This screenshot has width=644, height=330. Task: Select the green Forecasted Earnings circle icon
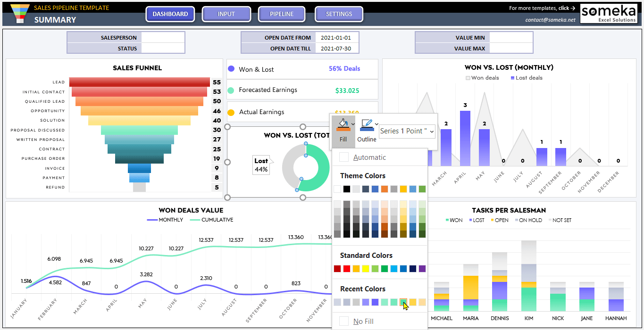(231, 89)
